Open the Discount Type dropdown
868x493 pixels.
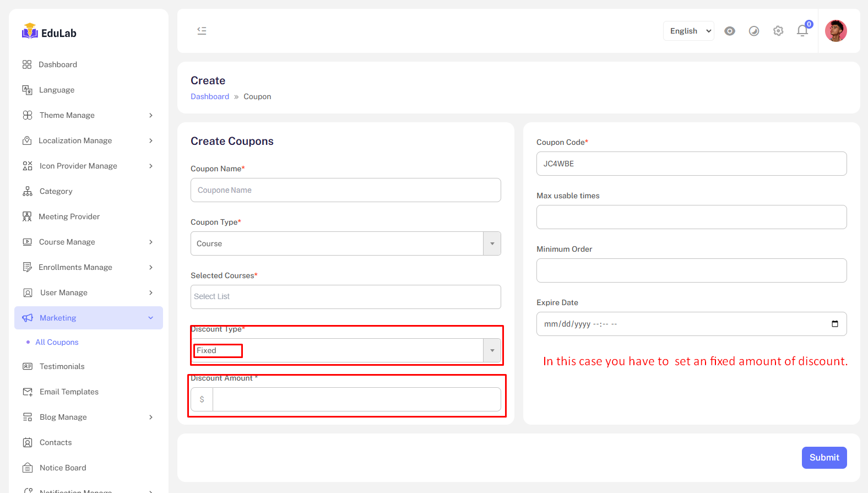pyautogui.click(x=345, y=350)
